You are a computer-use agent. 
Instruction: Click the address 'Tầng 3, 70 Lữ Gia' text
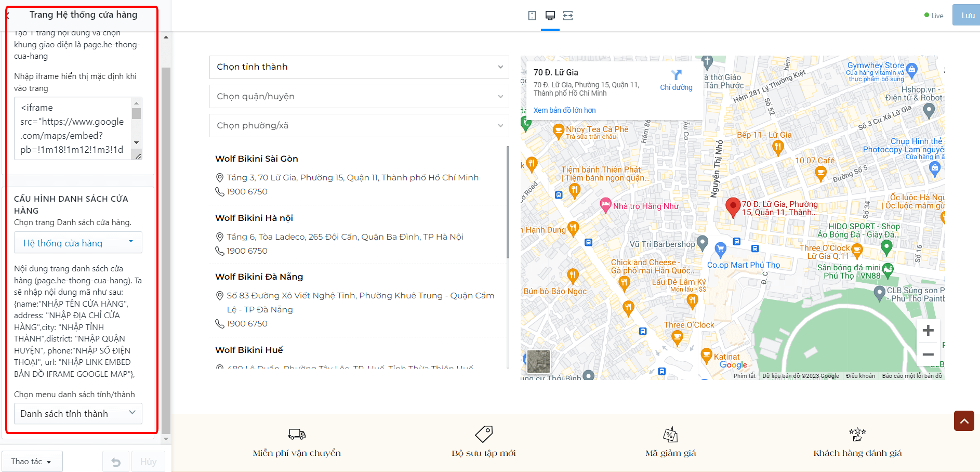[352, 178]
